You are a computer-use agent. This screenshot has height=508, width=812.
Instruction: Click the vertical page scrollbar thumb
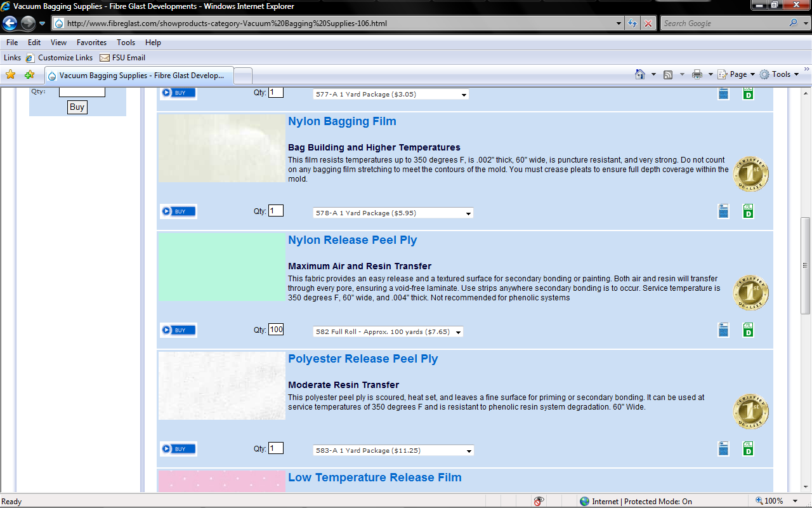[806, 265]
